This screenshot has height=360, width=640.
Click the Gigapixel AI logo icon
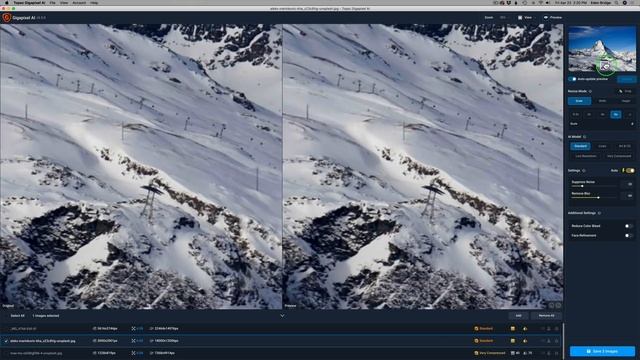point(7,18)
